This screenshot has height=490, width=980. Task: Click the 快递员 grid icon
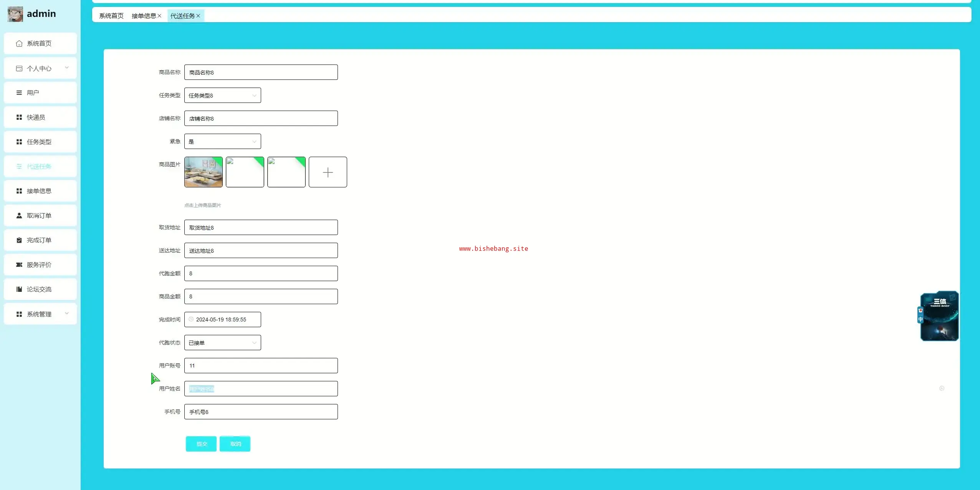pos(19,117)
